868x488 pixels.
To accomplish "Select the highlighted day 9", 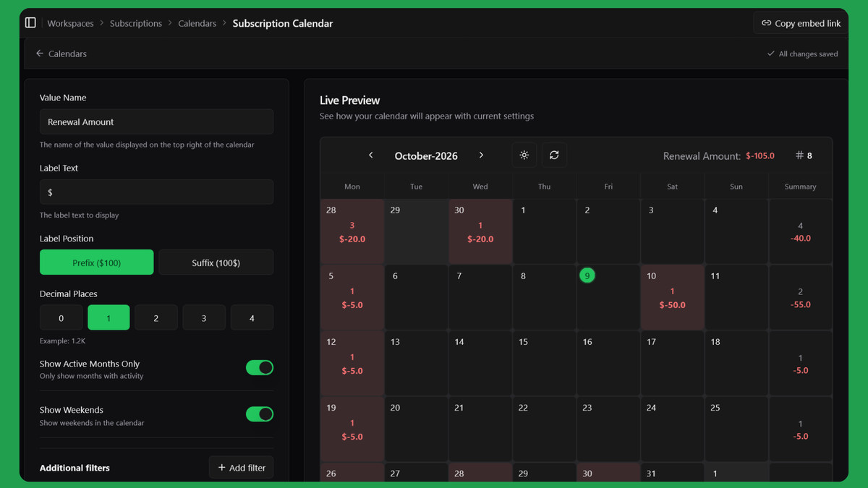I will [x=587, y=275].
